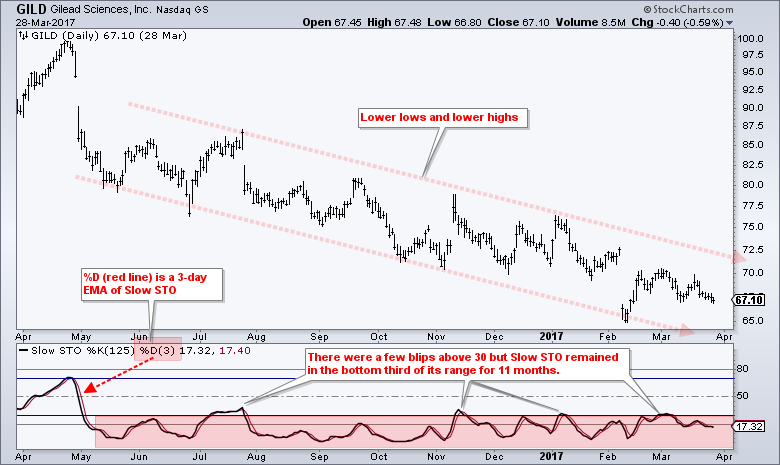Click the Chg -0.40 (-0.59%) value
780x465 pixels.
(x=678, y=22)
